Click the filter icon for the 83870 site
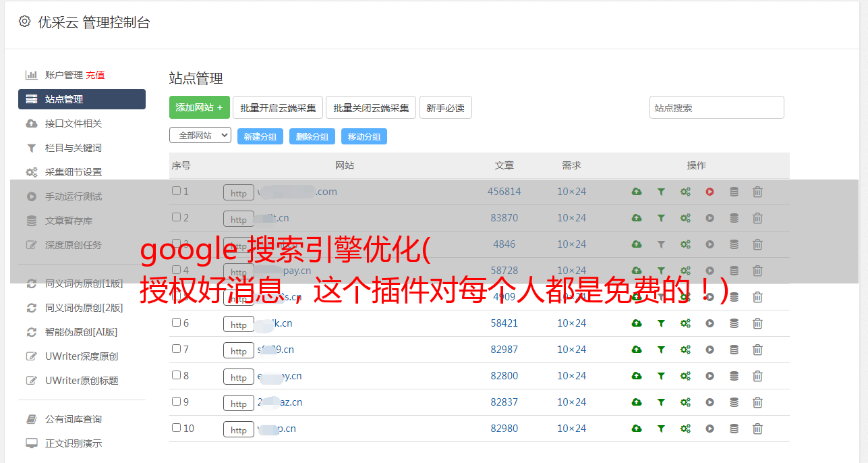This screenshot has width=868, height=463. tap(661, 218)
